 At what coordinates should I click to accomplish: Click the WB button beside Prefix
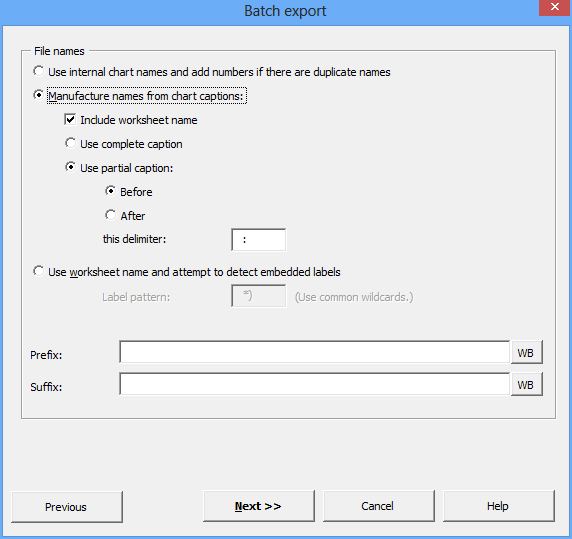527,352
